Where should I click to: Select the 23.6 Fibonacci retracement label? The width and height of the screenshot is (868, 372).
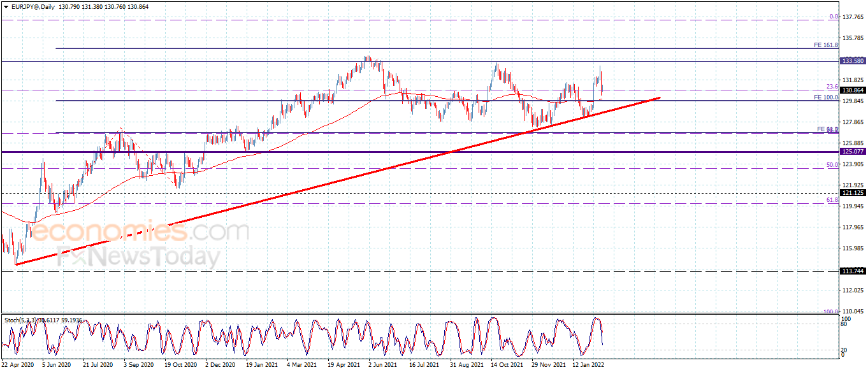pos(832,87)
